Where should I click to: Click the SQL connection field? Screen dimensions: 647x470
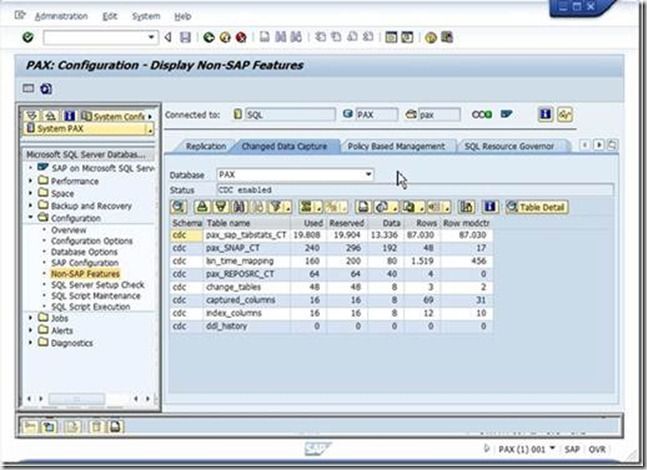(290, 115)
